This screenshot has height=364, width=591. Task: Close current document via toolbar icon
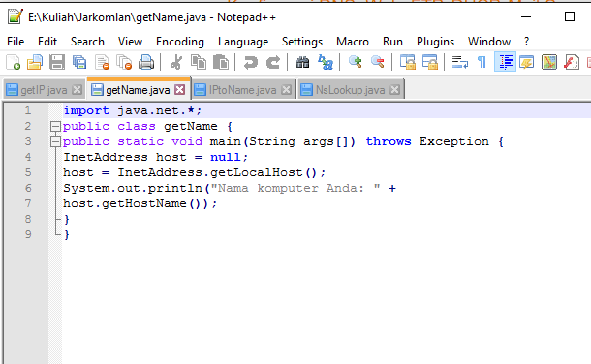tap(102, 62)
